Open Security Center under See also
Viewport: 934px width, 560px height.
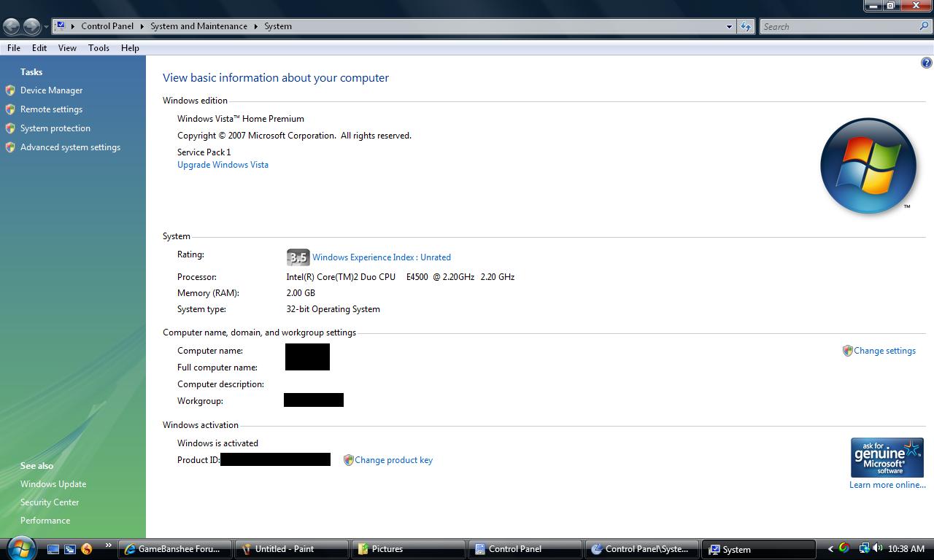pyautogui.click(x=50, y=502)
